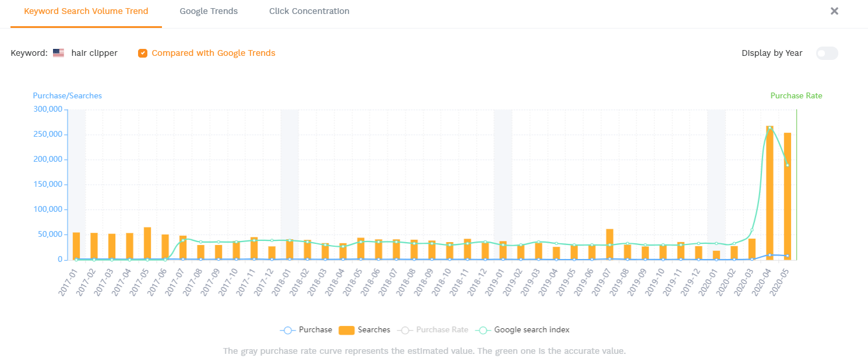Select the 2019-07 searches bar

610,244
